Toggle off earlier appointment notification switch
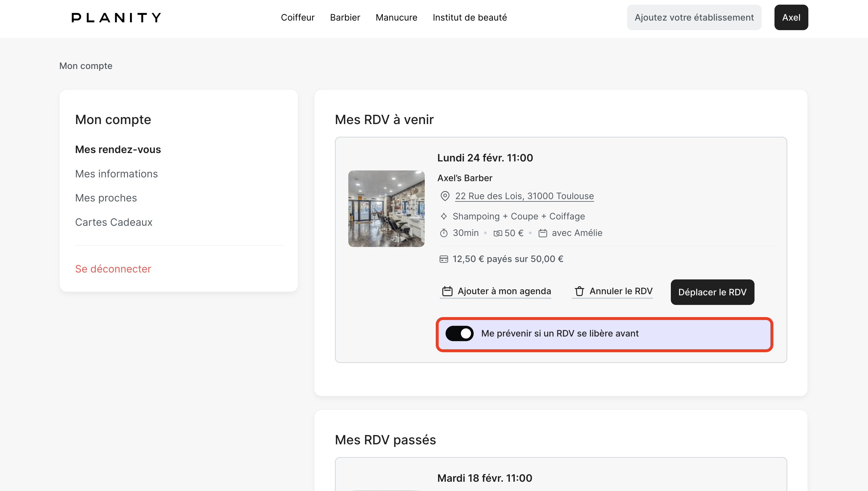 point(459,334)
